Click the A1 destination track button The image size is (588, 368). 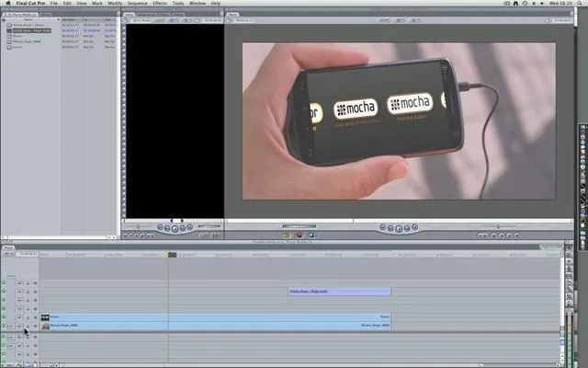(19, 338)
